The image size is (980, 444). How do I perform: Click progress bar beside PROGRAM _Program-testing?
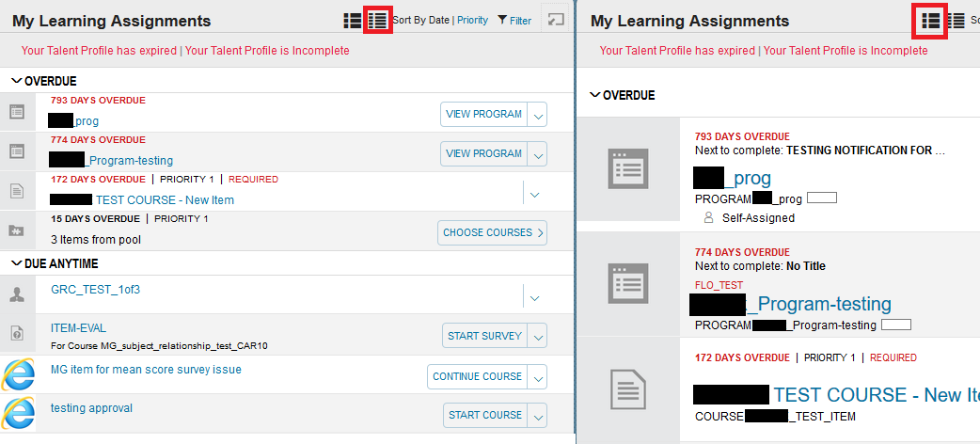895,325
